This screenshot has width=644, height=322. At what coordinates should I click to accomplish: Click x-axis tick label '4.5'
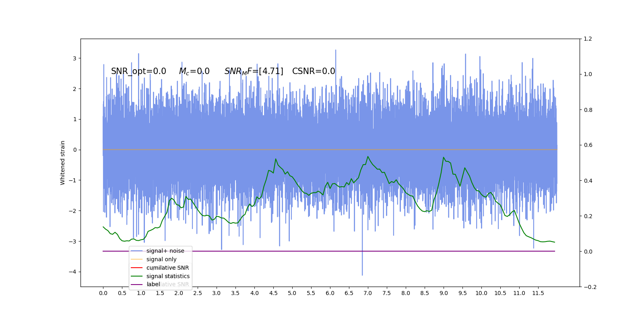pyautogui.click(x=273, y=293)
